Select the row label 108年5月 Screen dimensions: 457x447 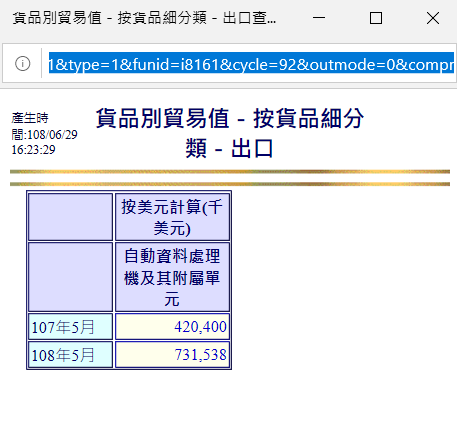tap(63, 355)
